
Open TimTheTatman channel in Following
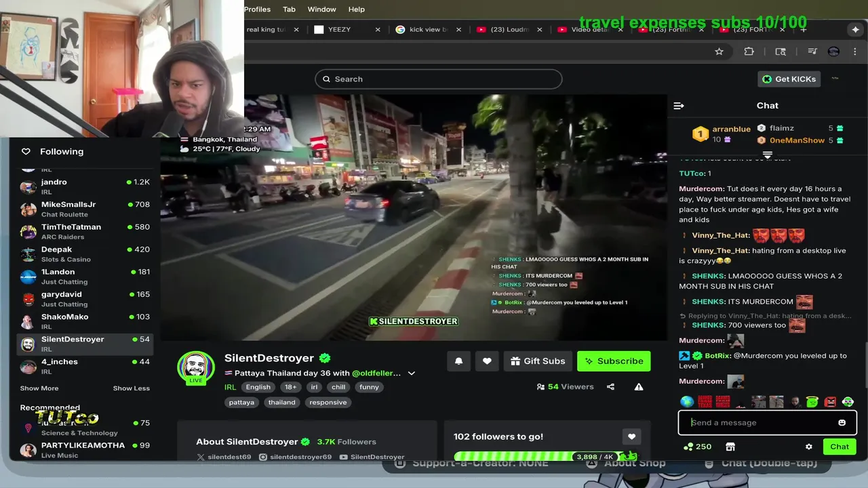(x=85, y=231)
